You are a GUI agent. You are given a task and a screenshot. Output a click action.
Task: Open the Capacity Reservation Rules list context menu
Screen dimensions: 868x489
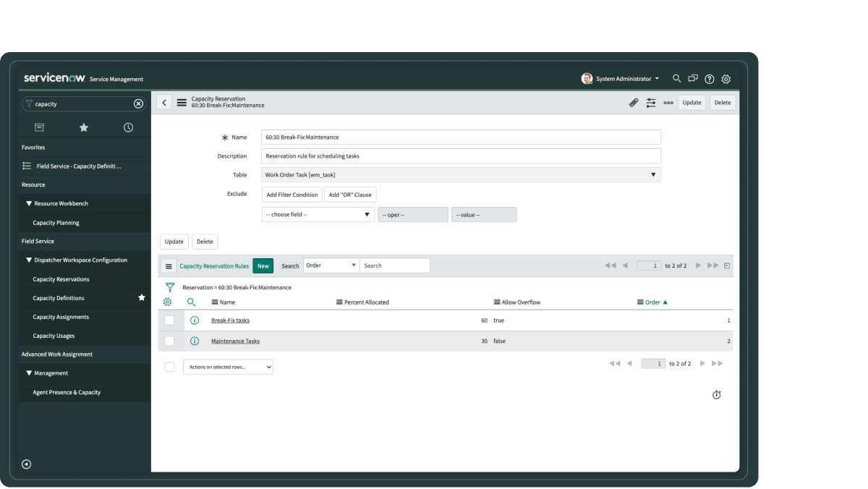click(x=169, y=265)
